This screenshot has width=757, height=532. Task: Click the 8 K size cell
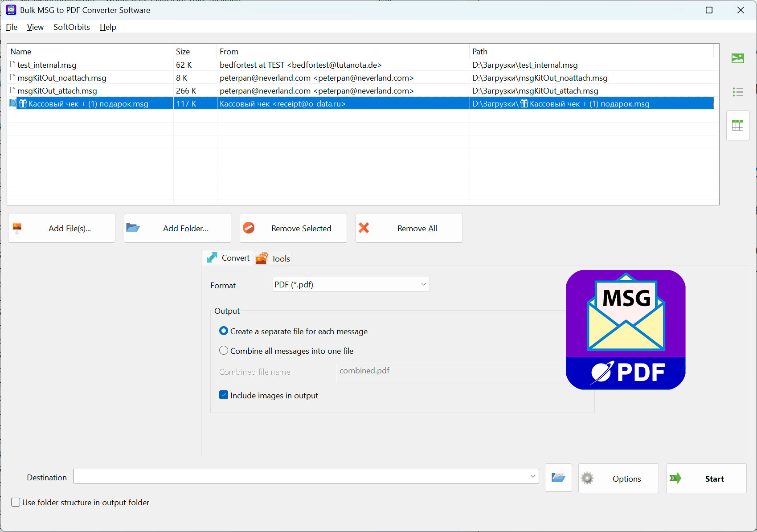(x=182, y=78)
